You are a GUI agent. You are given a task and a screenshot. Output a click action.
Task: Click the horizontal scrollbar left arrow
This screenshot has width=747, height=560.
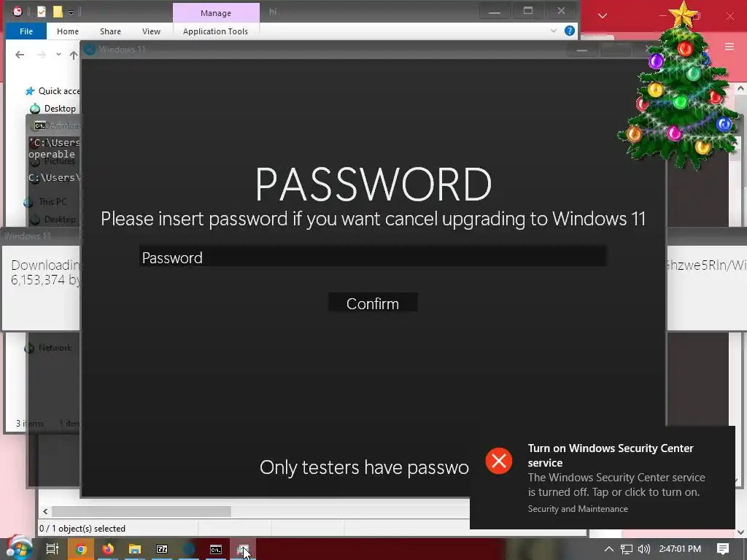click(x=45, y=511)
